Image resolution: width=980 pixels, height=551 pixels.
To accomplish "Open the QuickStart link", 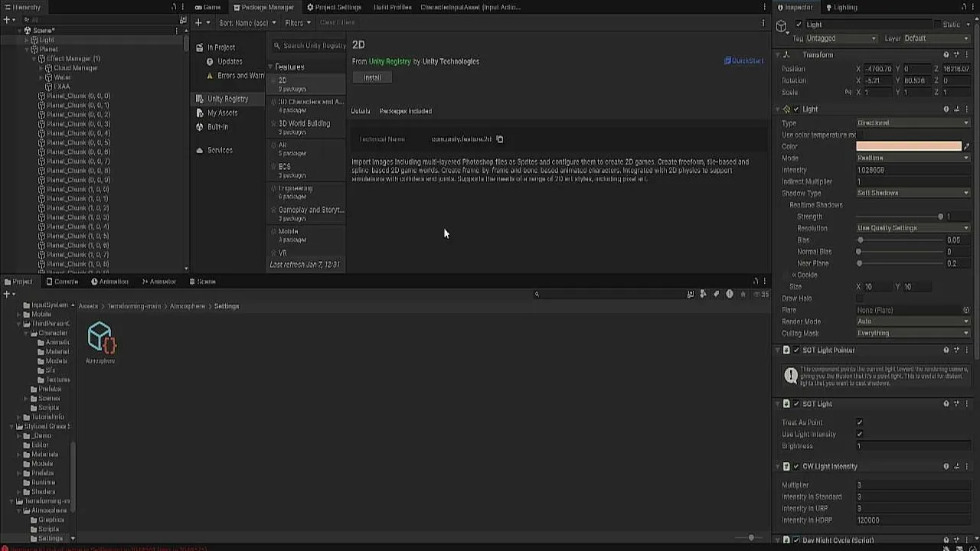I will click(744, 61).
